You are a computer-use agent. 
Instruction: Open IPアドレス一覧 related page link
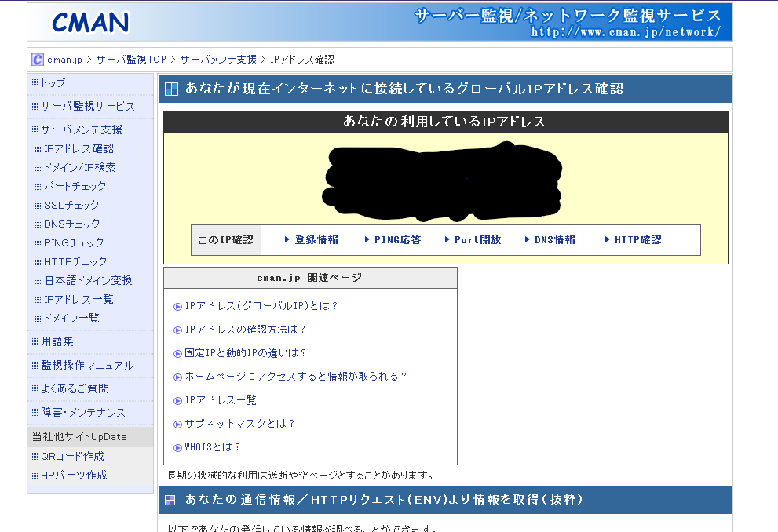click(x=221, y=400)
